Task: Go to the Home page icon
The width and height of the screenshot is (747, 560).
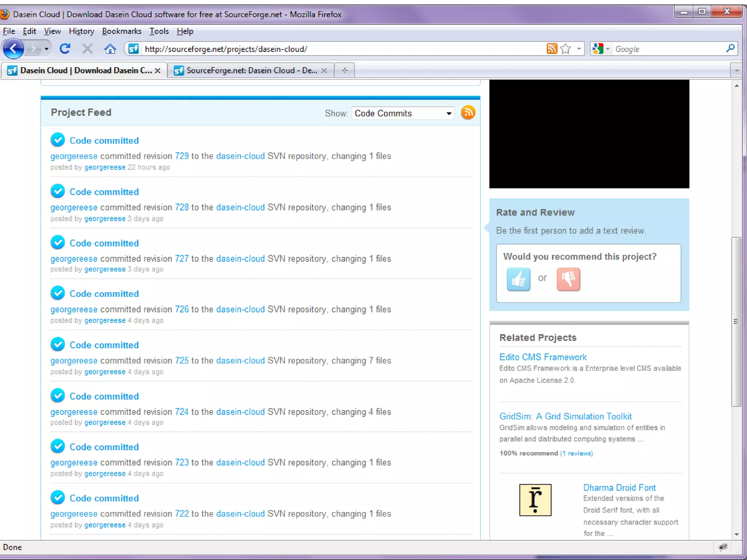Action: point(110,48)
